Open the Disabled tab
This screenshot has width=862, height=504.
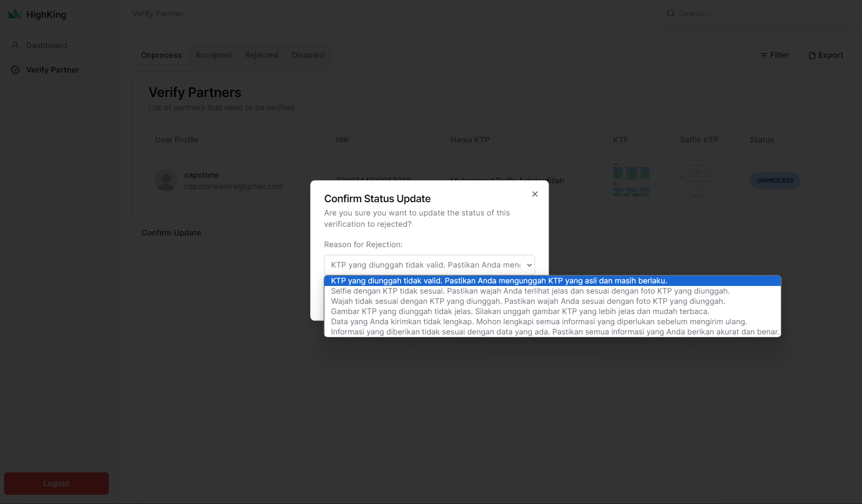click(x=308, y=55)
